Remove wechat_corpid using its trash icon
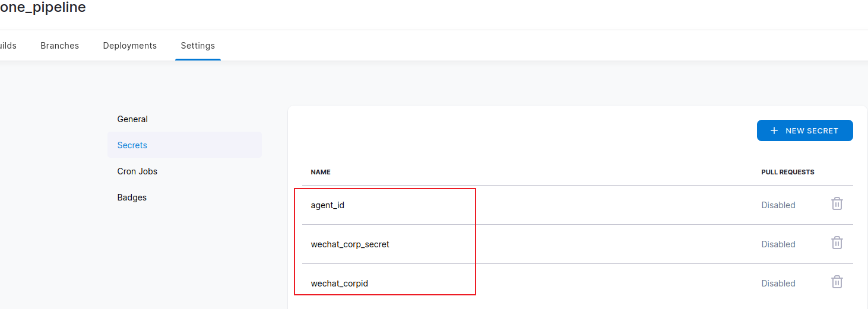The image size is (868, 309). pos(837,282)
